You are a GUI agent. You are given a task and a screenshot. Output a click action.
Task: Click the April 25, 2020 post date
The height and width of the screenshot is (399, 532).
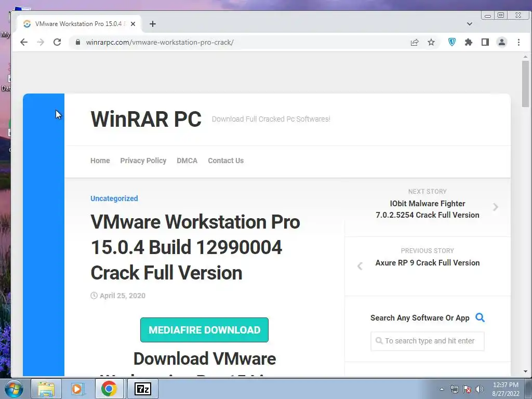click(x=123, y=296)
